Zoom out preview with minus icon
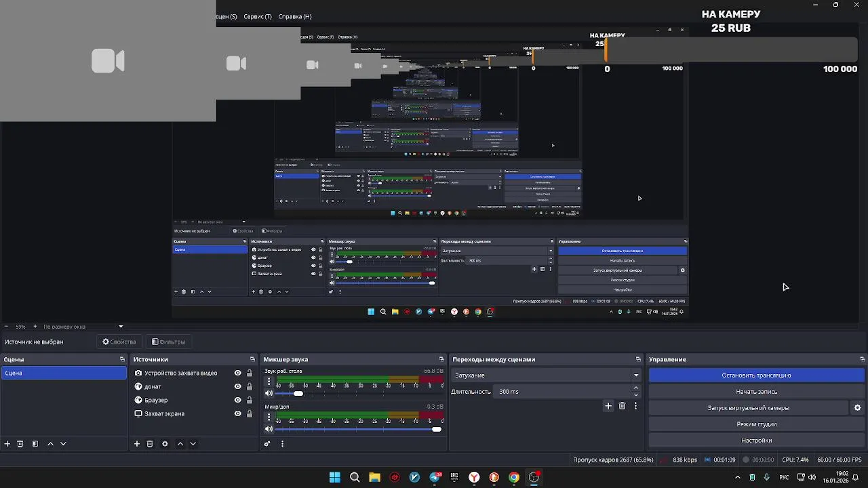This screenshot has width=868, height=488. [x=6, y=327]
